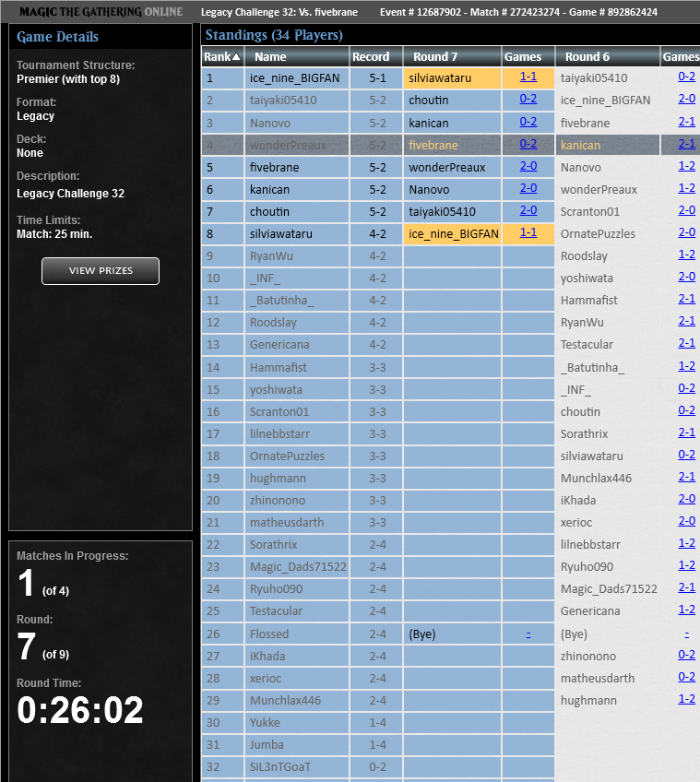Select _Batutinha_ name in rank 11 row
700x782 pixels.
pos(281,301)
